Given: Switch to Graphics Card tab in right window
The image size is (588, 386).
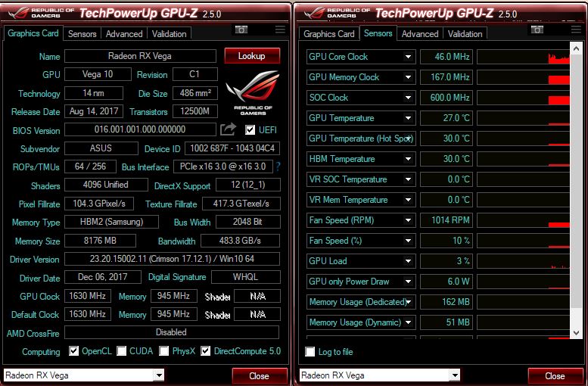Looking at the screenshot, I should coord(329,34).
